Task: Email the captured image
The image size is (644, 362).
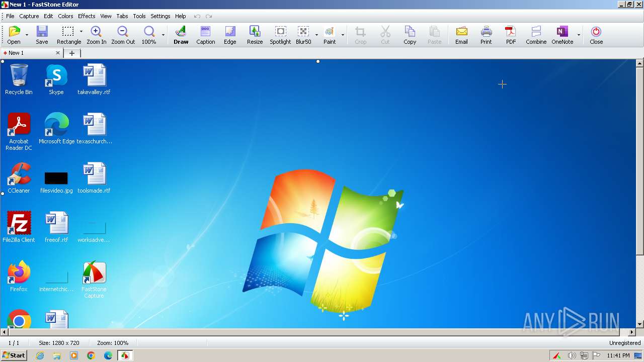Action: [461, 35]
